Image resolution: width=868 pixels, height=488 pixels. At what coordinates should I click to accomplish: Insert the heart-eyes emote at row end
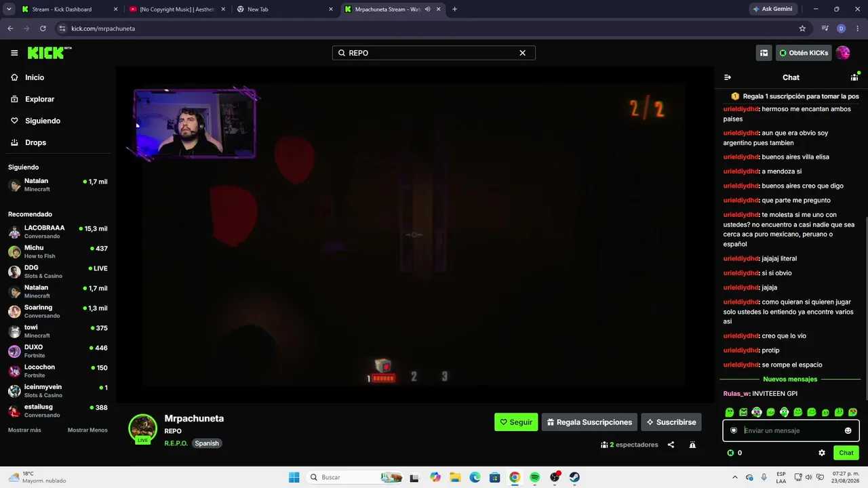(x=852, y=412)
